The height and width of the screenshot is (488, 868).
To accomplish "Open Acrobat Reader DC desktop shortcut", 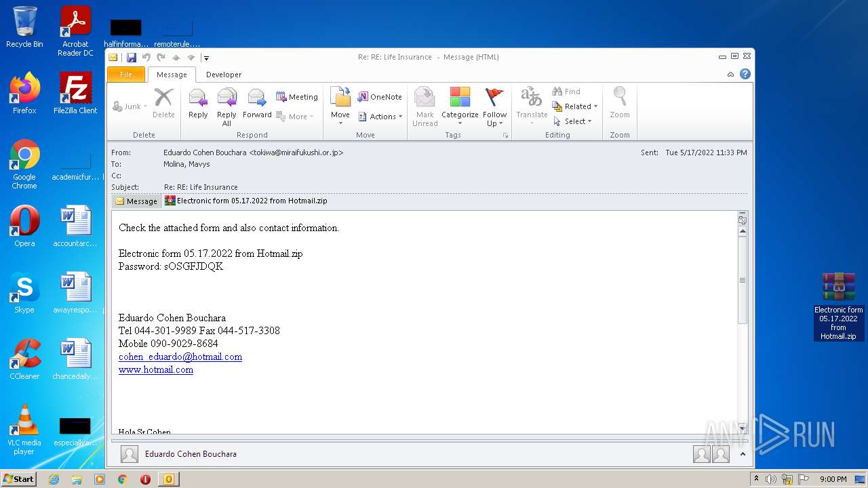I will point(75,31).
